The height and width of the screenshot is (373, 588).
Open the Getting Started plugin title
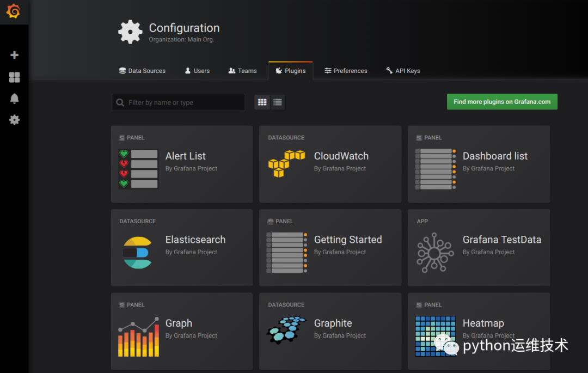pos(348,240)
